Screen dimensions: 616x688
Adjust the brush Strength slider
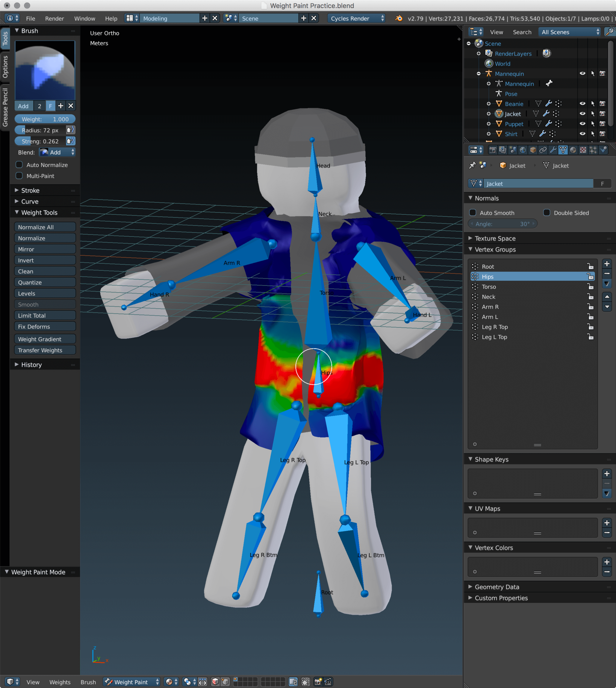[x=40, y=141]
